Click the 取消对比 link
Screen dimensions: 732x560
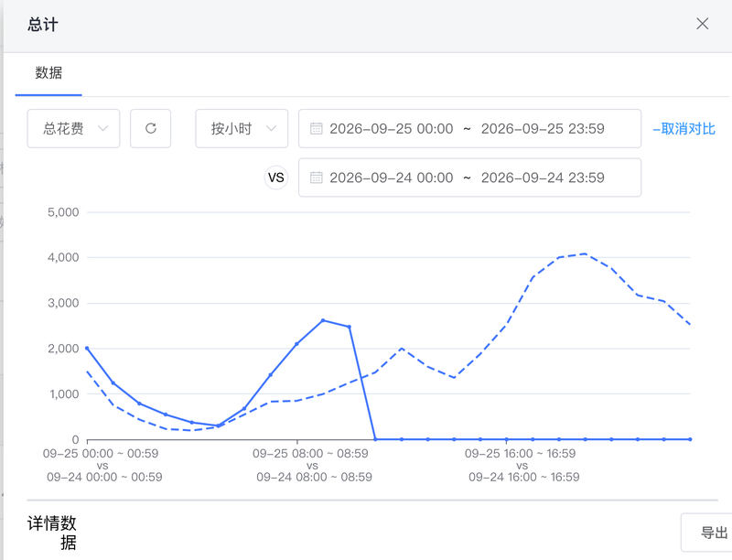[684, 129]
